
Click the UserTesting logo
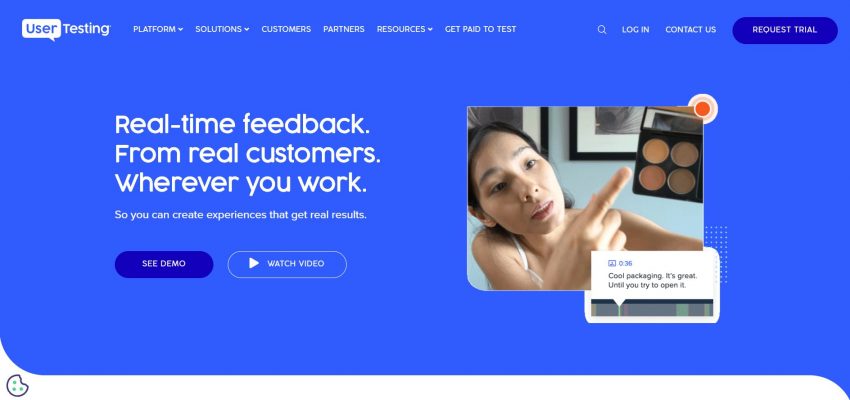point(66,30)
